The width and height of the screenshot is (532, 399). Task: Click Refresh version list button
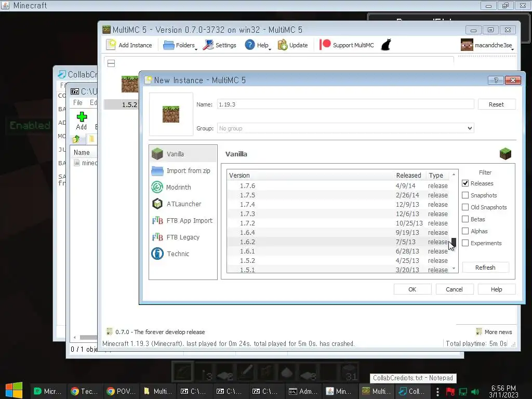click(x=485, y=268)
